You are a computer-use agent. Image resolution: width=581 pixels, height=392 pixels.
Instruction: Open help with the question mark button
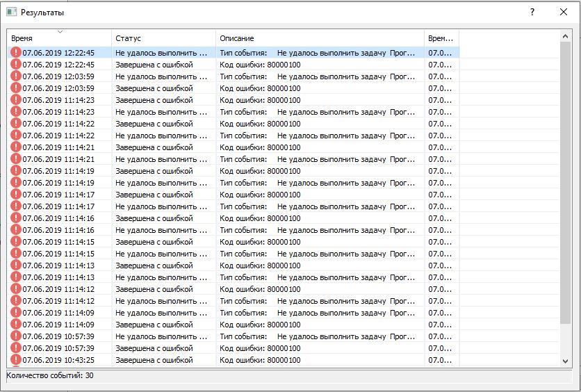pos(532,12)
